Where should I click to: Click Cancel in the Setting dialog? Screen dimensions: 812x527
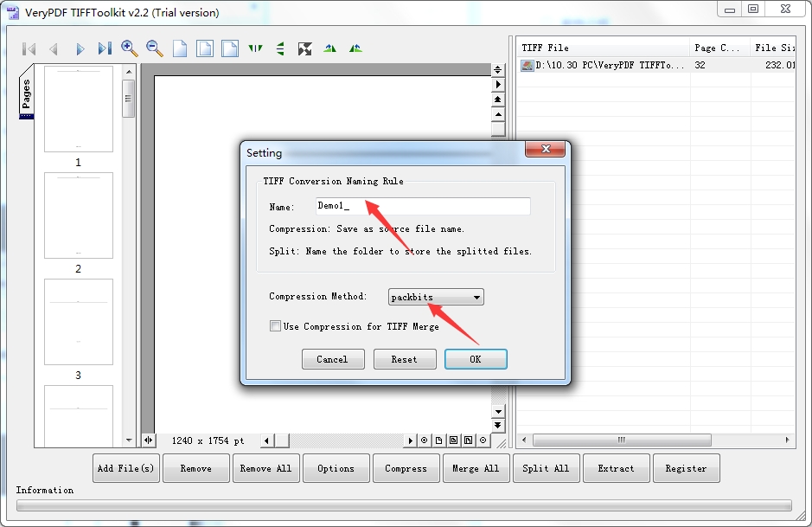(x=333, y=359)
